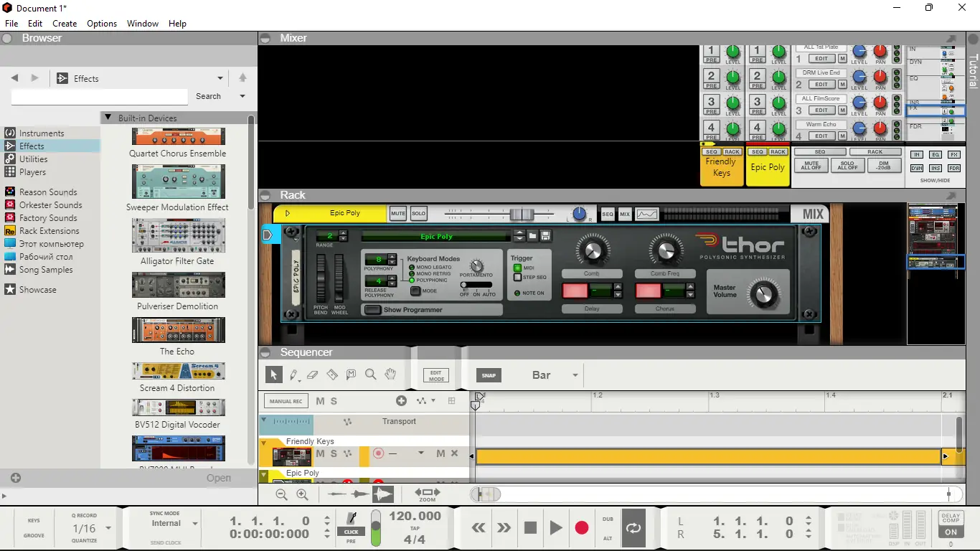This screenshot has width=980, height=551.
Task: Toggle the Snap button in Sequencer
Action: (489, 375)
